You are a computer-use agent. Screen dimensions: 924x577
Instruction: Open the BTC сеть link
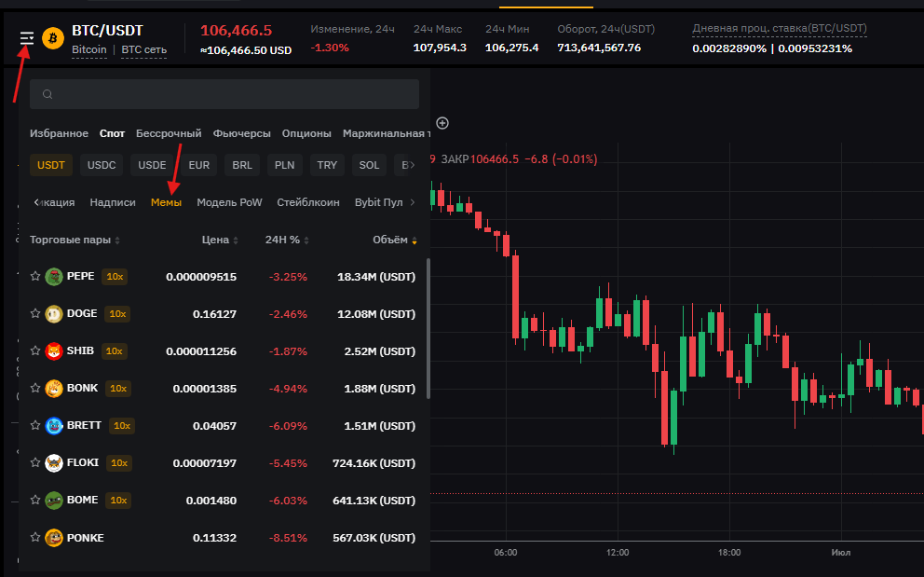(x=143, y=49)
